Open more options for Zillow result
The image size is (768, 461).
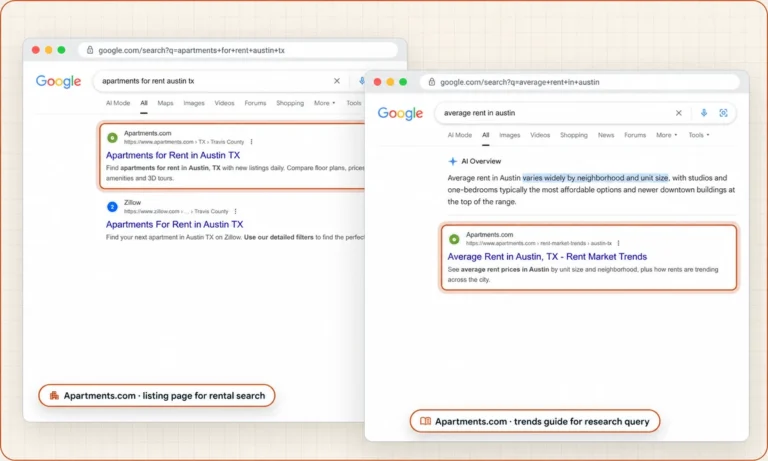[236, 211]
